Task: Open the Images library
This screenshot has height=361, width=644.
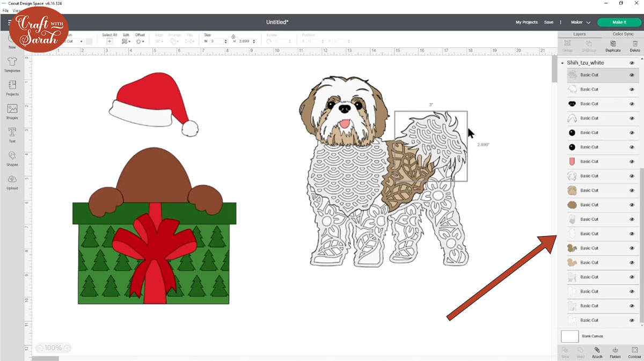Action: pos(12,111)
